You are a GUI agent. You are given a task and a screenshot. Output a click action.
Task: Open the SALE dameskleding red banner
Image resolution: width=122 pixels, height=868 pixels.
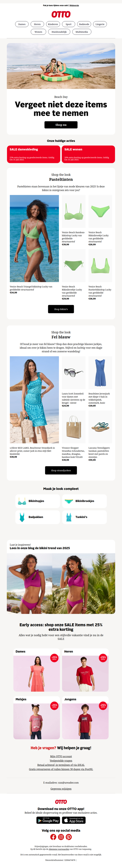click(33, 154)
